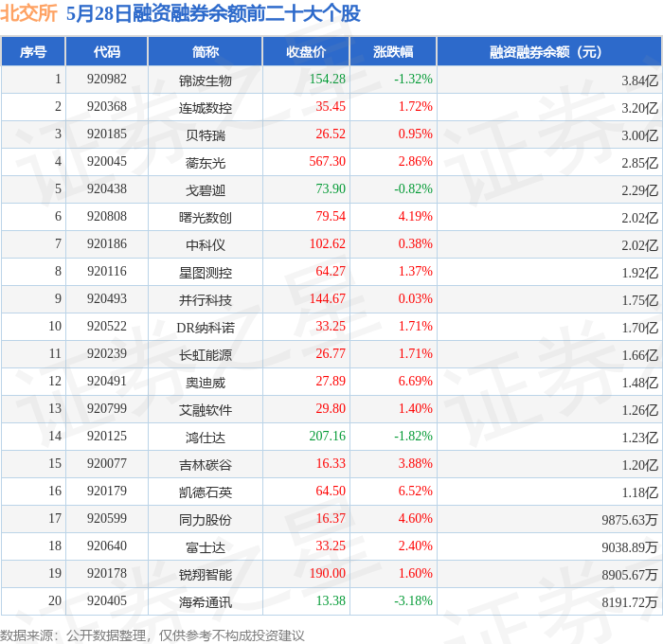Screen dimensions: 663x644
Task: Click the 简称 column header
Action: tap(206, 51)
